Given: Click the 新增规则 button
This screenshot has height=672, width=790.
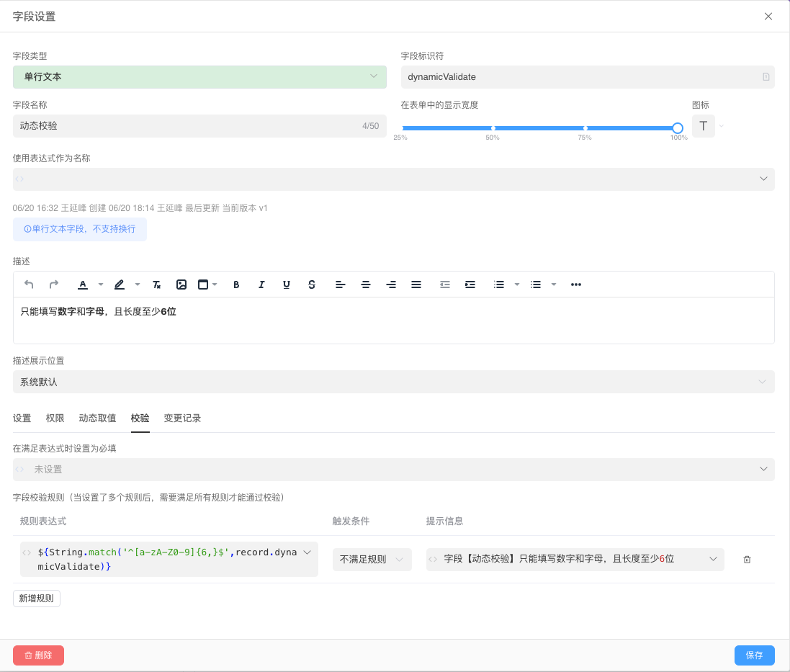Looking at the screenshot, I should tap(37, 599).
